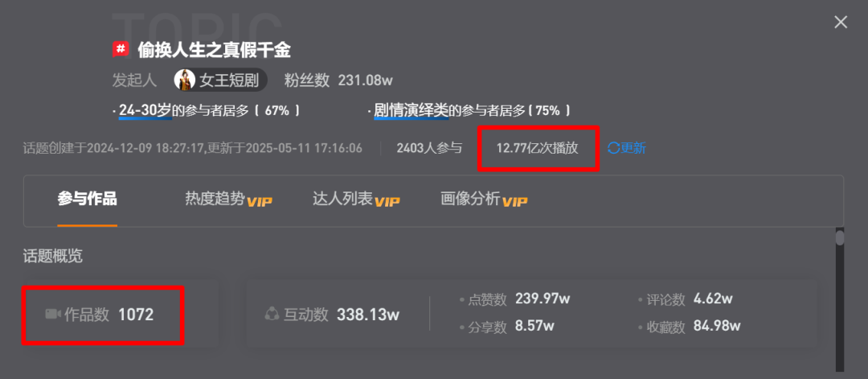Switch to the 参与作品 tab
868x379 pixels.
coord(87,199)
